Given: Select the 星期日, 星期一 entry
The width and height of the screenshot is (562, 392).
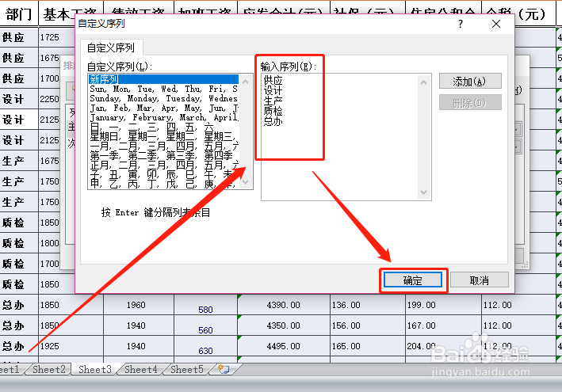Looking at the screenshot, I should tap(164, 136).
